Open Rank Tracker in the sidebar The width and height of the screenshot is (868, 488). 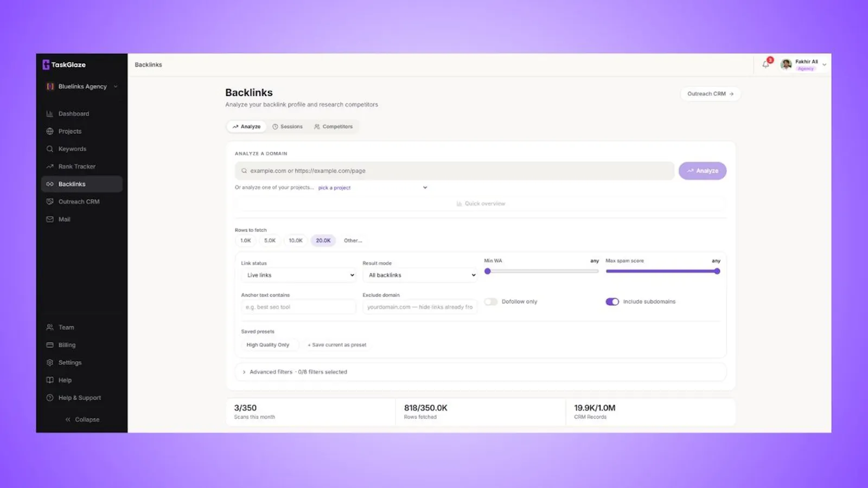pos(81,166)
